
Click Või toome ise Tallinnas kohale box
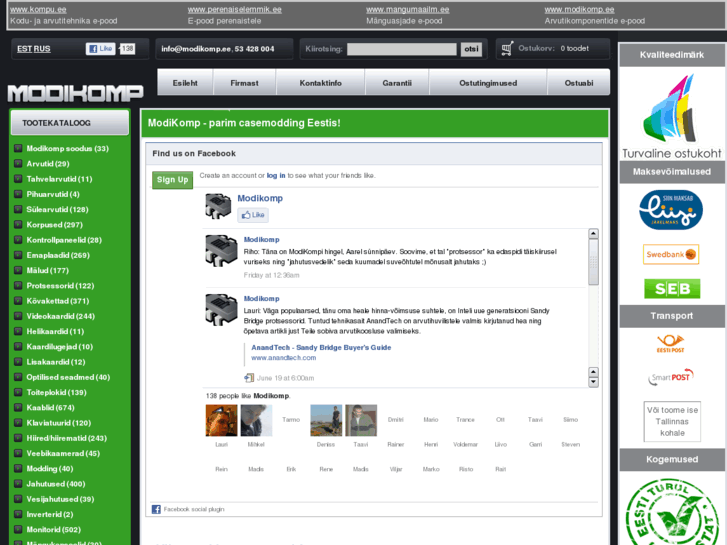tap(672, 421)
